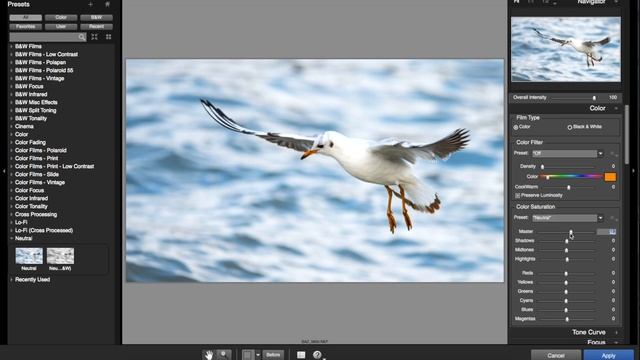Select the Neutral B&W preset thumbnail

pyautogui.click(x=60, y=256)
